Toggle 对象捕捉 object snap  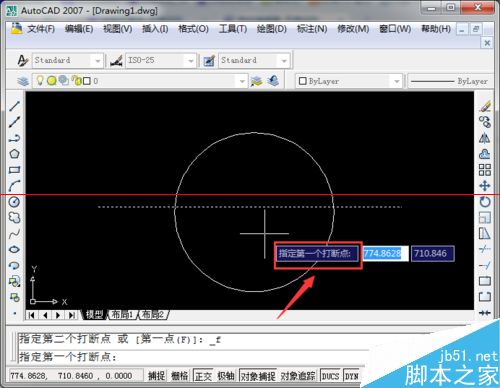coord(258,376)
